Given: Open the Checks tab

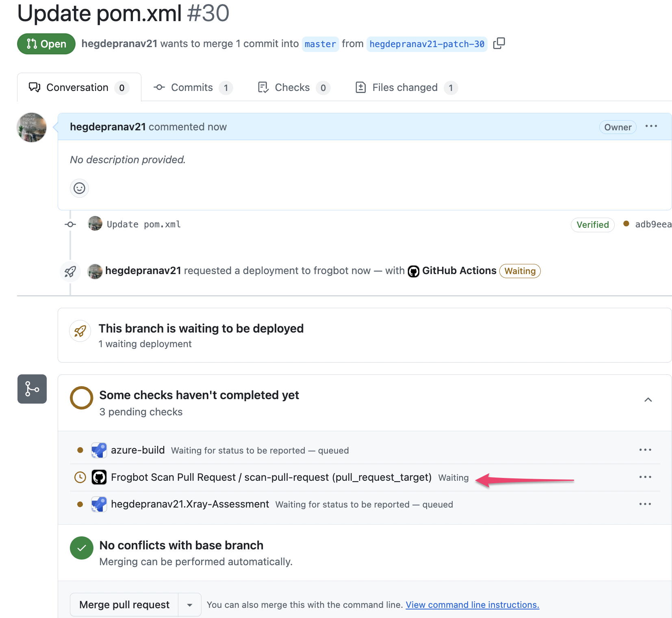Looking at the screenshot, I should (x=292, y=88).
